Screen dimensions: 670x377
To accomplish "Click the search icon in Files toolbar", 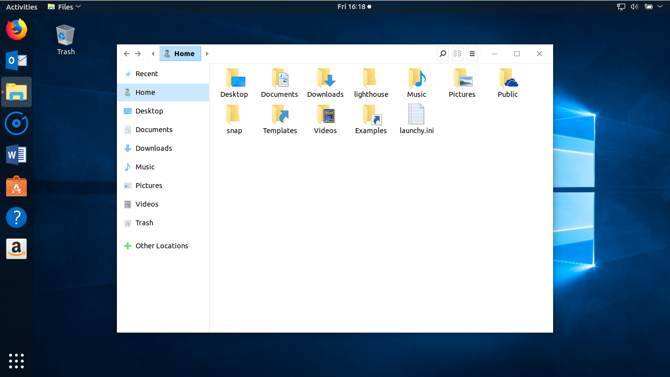I will (443, 53).
